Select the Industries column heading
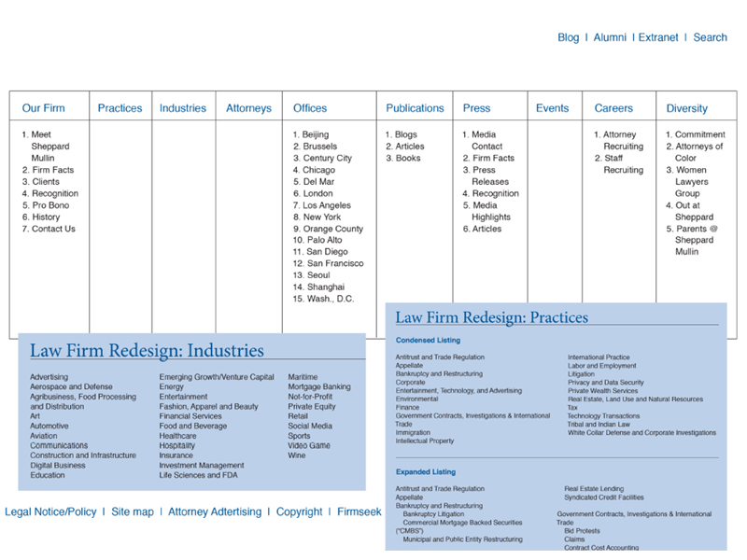This screenshot has width=747, height=560. pyautogui.click(x=183, y=108)
